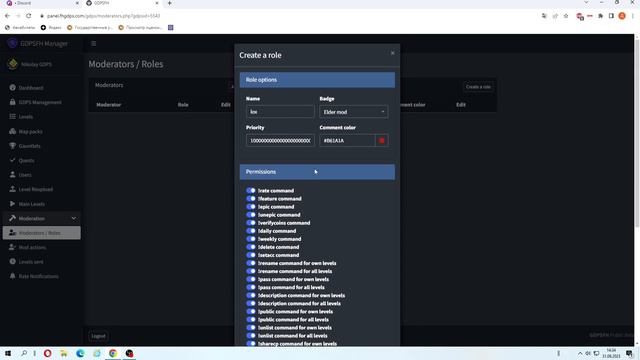Close the Create a role dialog
The height and width of the screenshot is (360, 640).
coord(392,53)
